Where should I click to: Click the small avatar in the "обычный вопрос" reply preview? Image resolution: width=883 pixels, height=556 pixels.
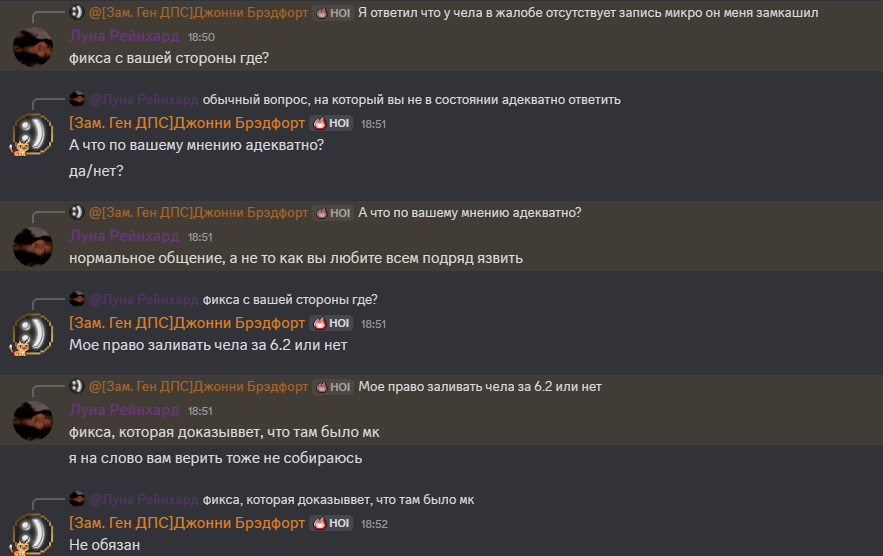click(76, 99)
